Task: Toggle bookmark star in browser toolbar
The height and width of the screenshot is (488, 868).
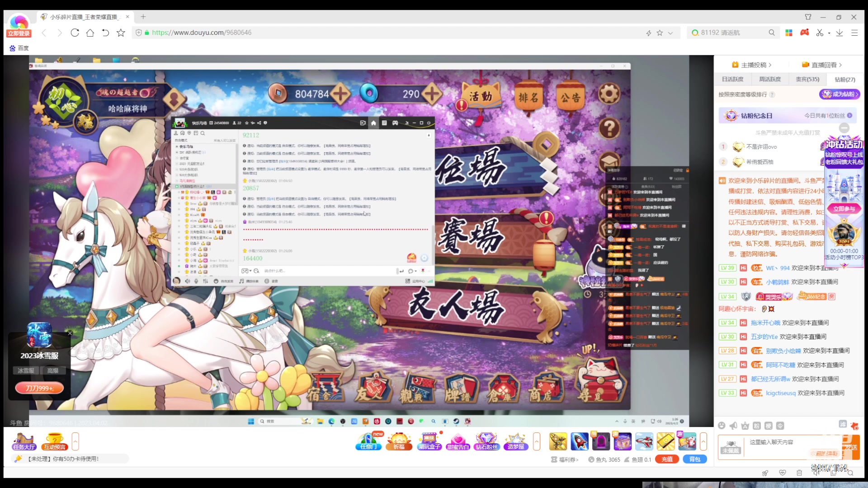Action: pos(121,33)
